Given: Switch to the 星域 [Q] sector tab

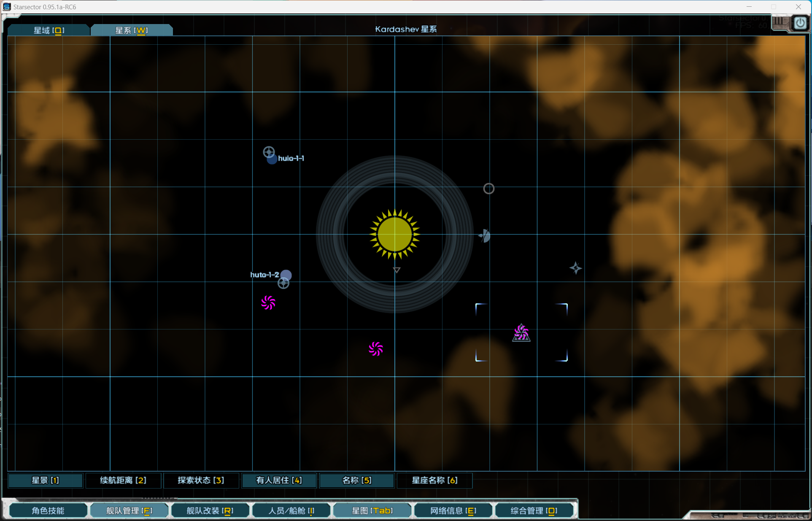Looking at the screenshot, I should point(49,30).
